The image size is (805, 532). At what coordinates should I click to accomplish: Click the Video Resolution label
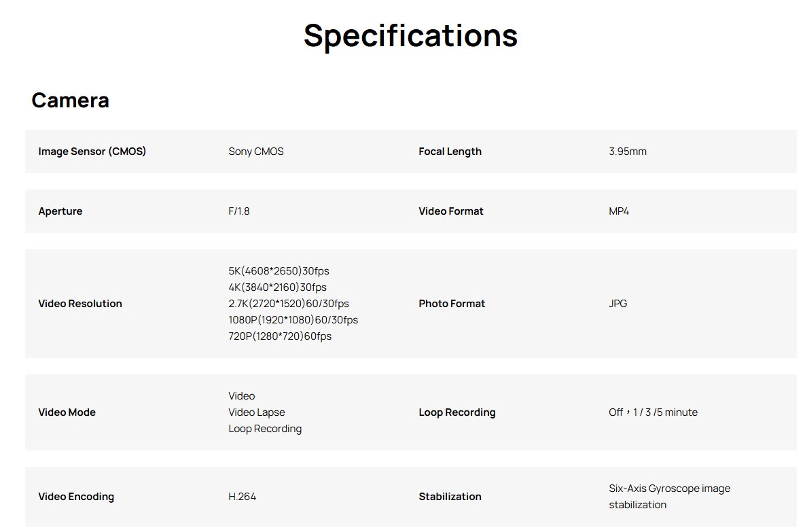click(x=80, y=304)
